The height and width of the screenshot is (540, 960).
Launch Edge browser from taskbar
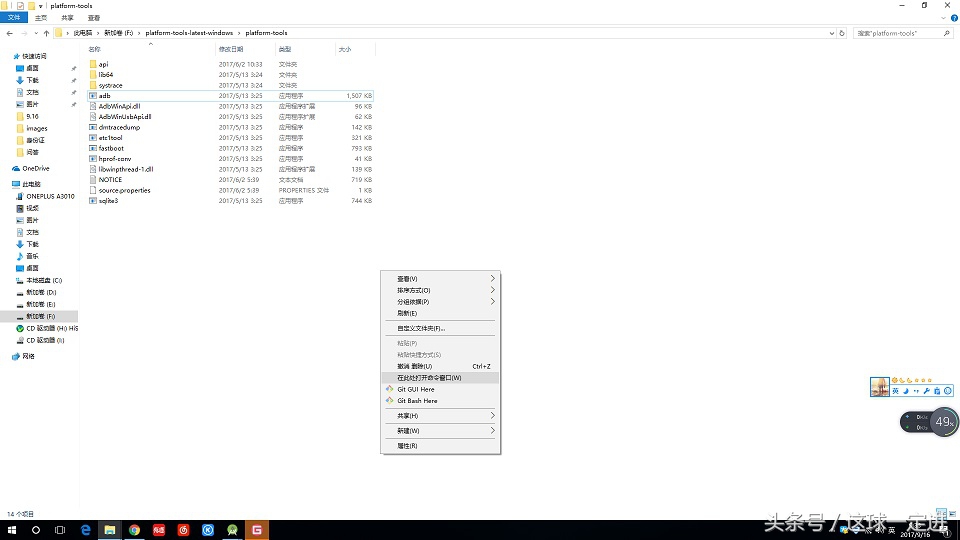coord(86,530)
